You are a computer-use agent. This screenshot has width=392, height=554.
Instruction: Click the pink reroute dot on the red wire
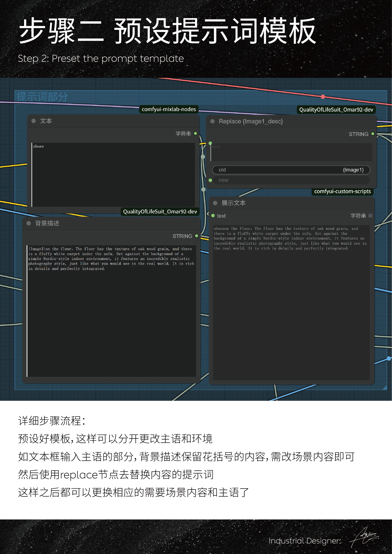[x=323, y=96]
